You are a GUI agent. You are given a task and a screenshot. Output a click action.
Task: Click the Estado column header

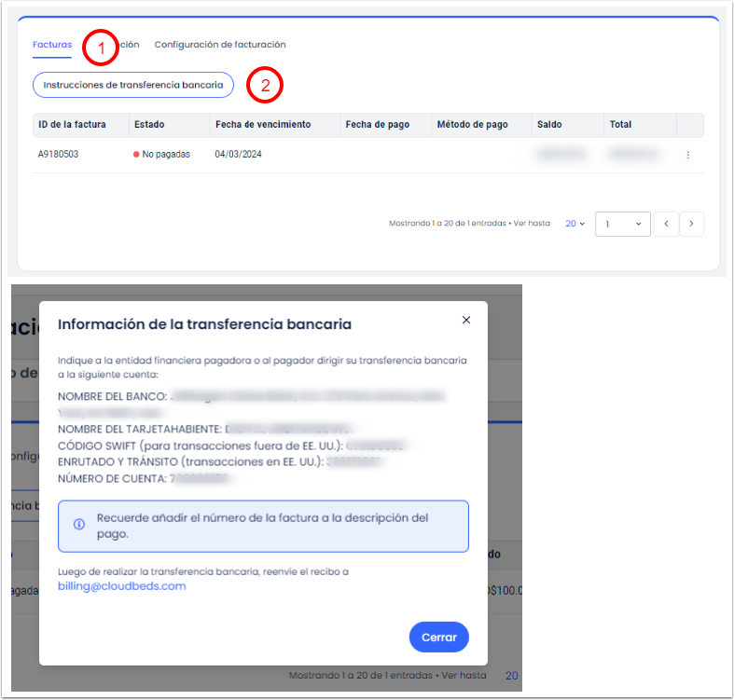(149, 124)
